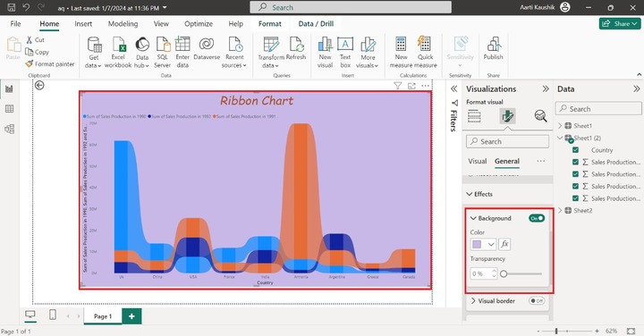Open the Analytics magnifier icon
This screenshot has height=336, width=644.
pos(540,116)
